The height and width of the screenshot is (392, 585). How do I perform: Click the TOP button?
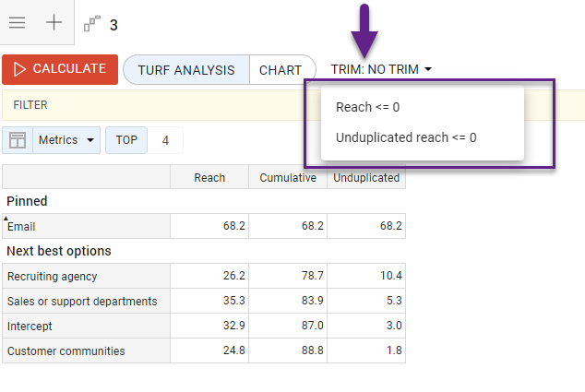(x=126, y=140)
